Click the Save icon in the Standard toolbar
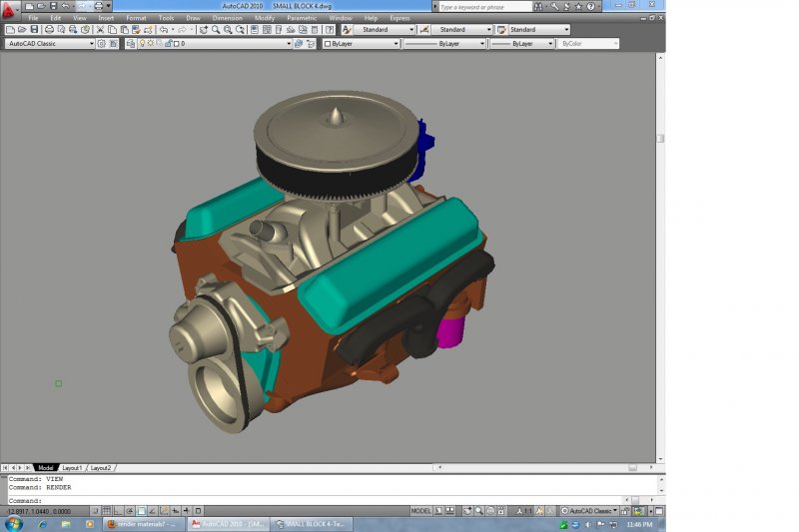 tap(34, 30)
